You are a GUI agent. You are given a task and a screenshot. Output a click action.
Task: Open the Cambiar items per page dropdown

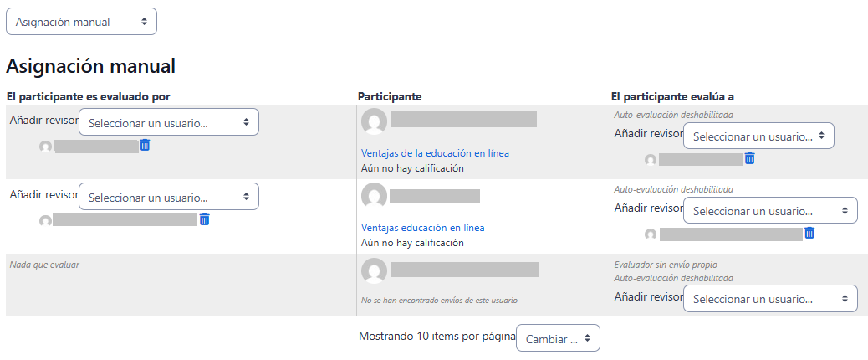click(558, 338)
